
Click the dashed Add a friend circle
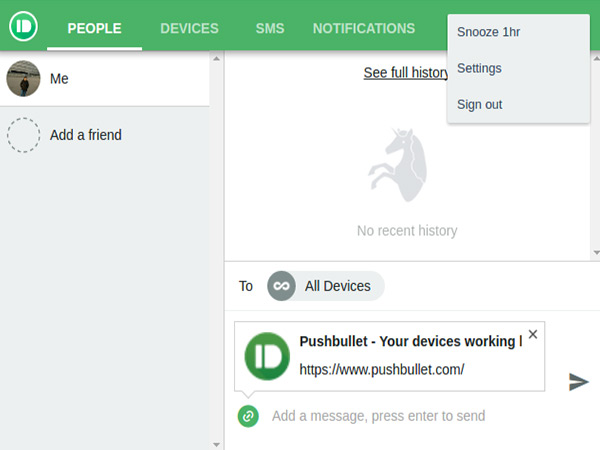[23, 135]
